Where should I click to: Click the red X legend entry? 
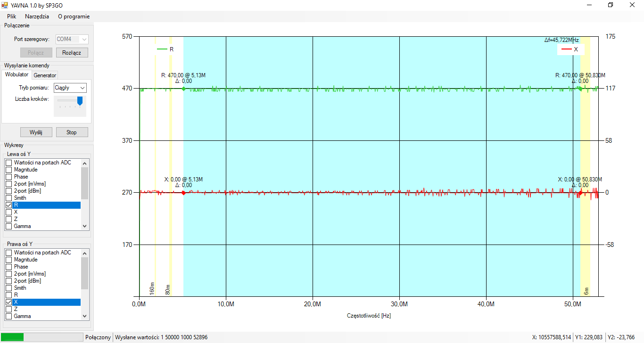(571, 49)
